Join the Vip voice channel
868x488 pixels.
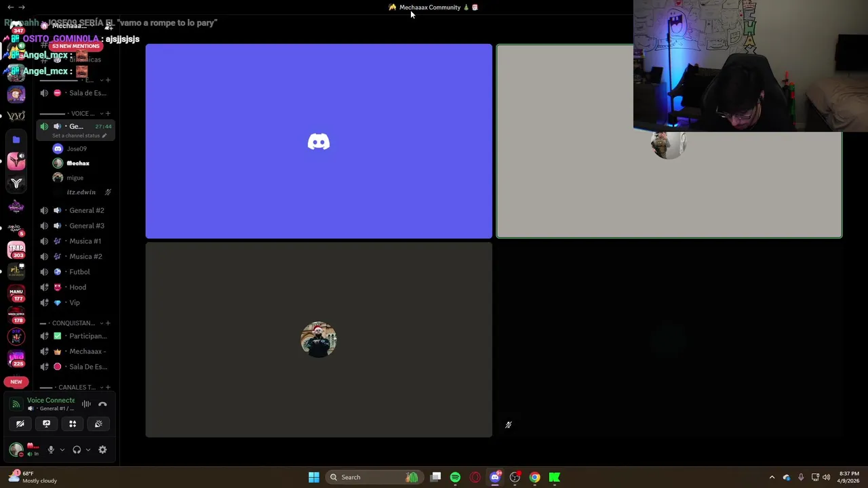click(x=75, y=302)
